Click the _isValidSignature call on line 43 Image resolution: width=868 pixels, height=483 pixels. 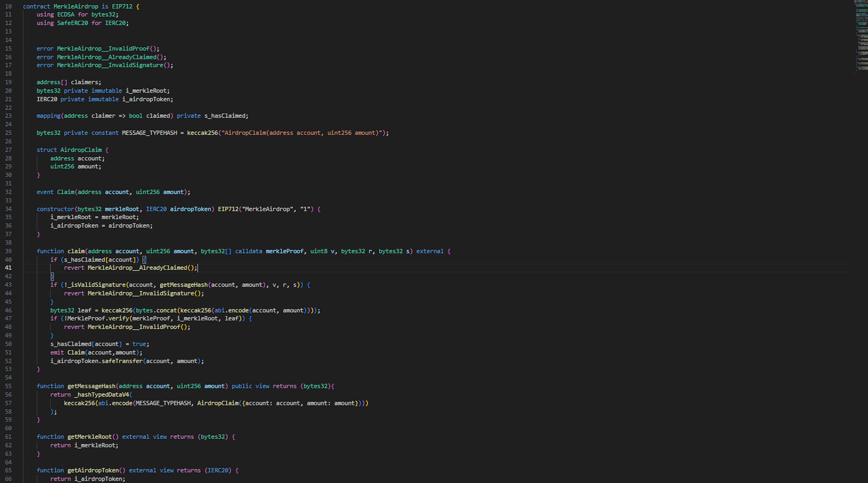[x=96, y=285]
